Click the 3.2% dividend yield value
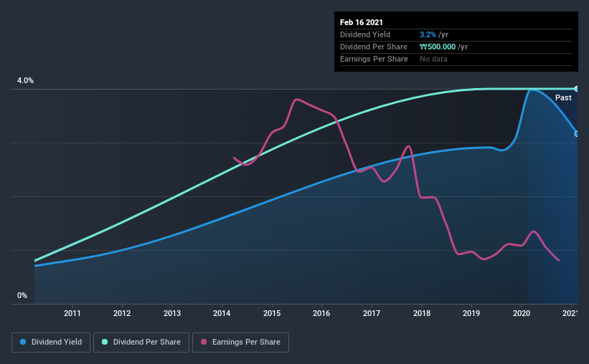The width and height of the screenshot is (589, 364). point(427,34)
